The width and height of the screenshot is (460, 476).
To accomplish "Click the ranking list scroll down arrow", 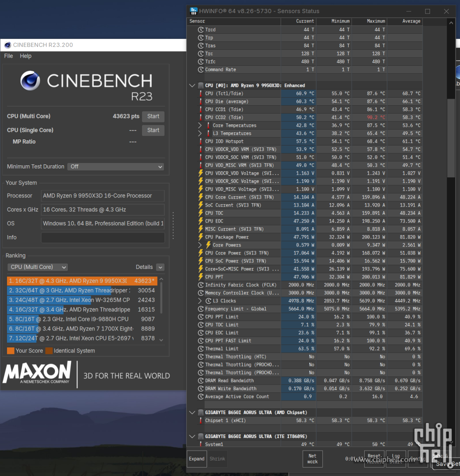I will pos(161,340).
